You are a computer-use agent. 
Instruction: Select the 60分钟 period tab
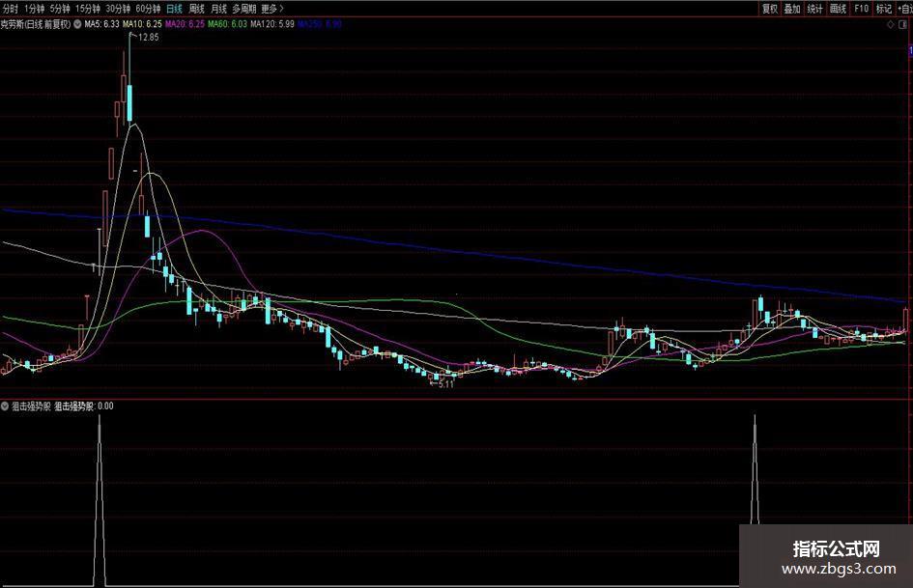pyautogui.click(x=148, y=9)
